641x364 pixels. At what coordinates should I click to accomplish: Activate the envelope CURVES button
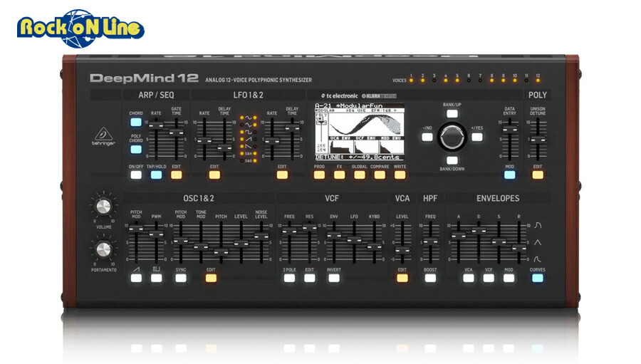tap(538, 279)
